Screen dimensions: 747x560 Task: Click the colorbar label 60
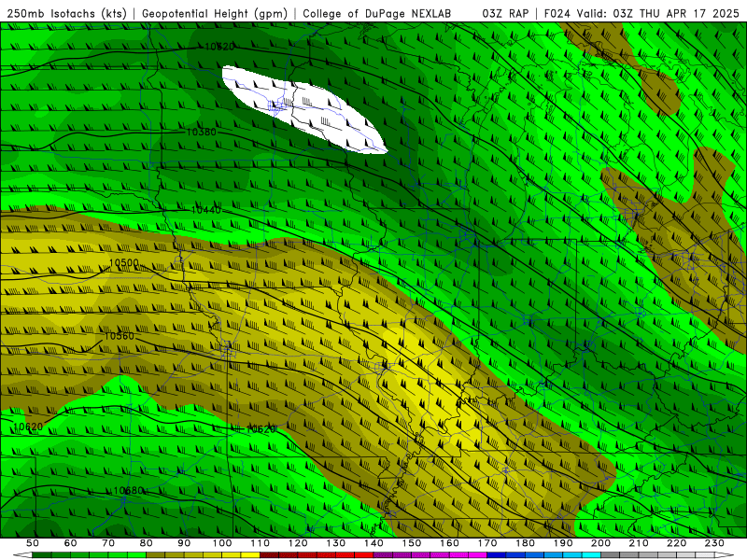tap(71, 543)
